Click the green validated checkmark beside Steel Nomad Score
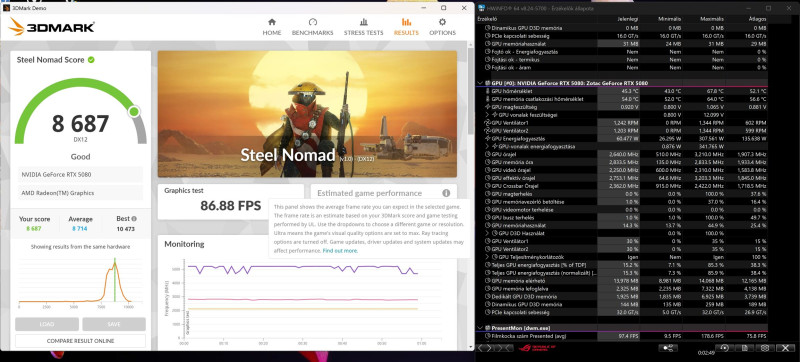 point(91,60)
